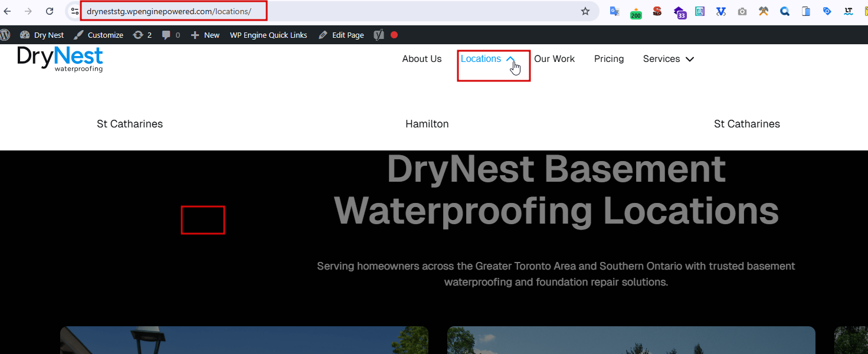Select the DryNest Basement Waterproofing Locations heading
Screen dimensions: 868x354
(x=556, y=190)
